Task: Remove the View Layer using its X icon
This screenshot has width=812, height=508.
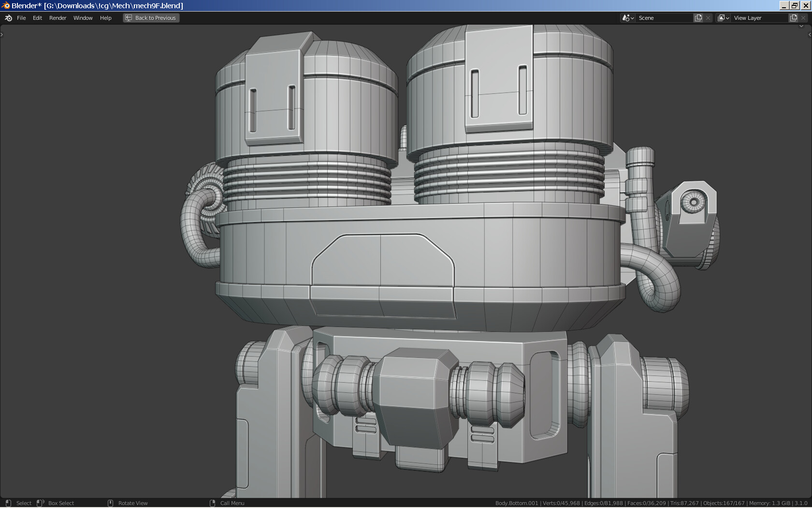Action: coord(803,17)
